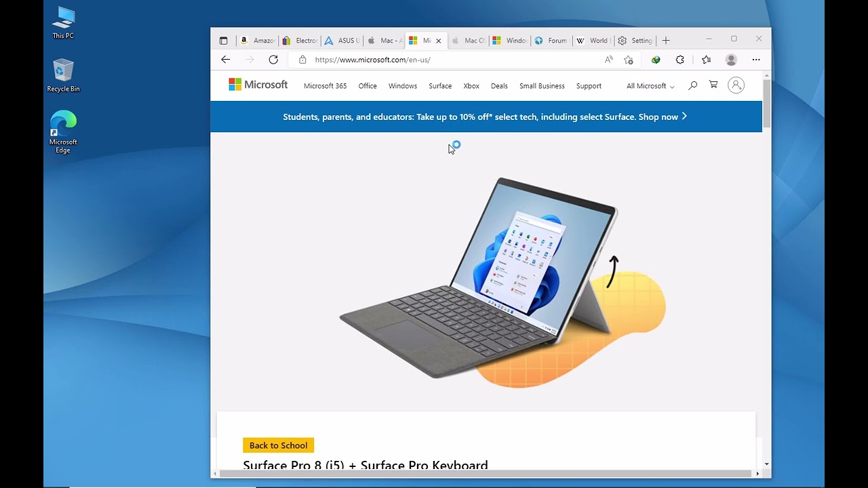Open Xbox navigation link
Screen dimensions: 868x488
point(471,86)
